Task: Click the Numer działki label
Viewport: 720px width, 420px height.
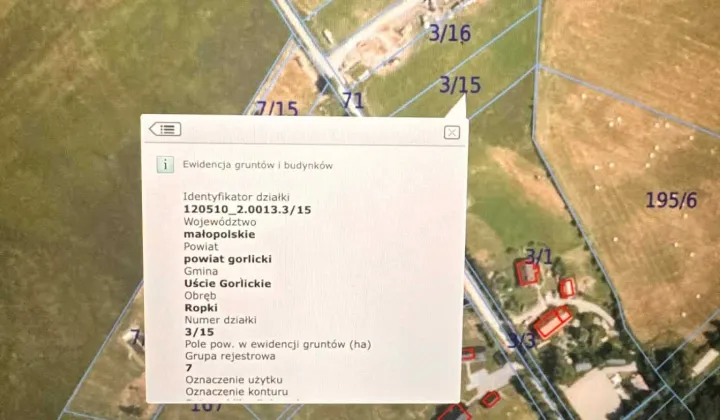Action: click(220, 320)
